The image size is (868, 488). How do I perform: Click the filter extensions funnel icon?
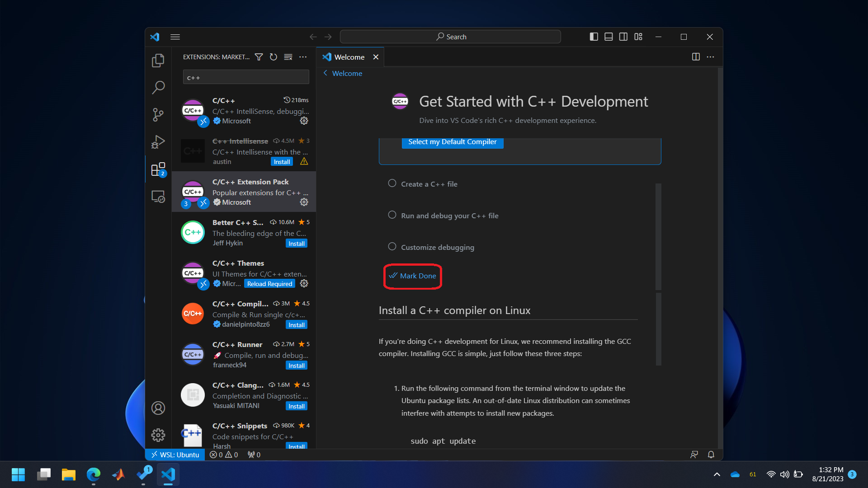point(259,57)
